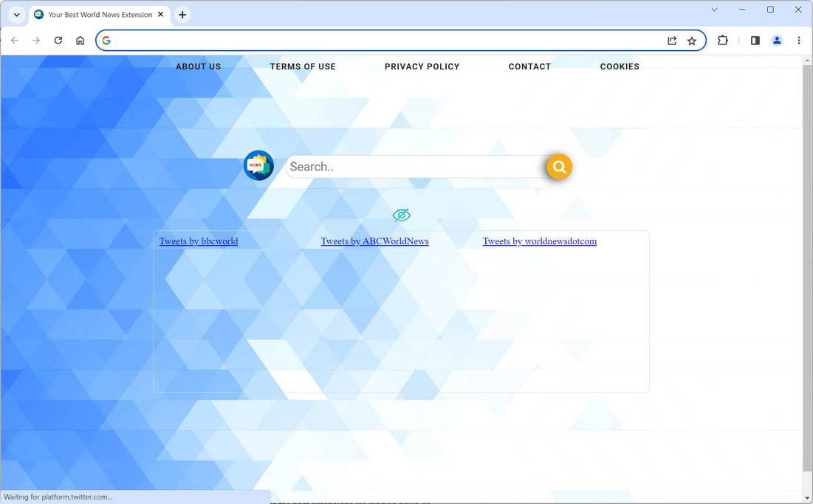Select the Your Best World News Extension tab
813x504 pixels.
[x=98, y=15]
